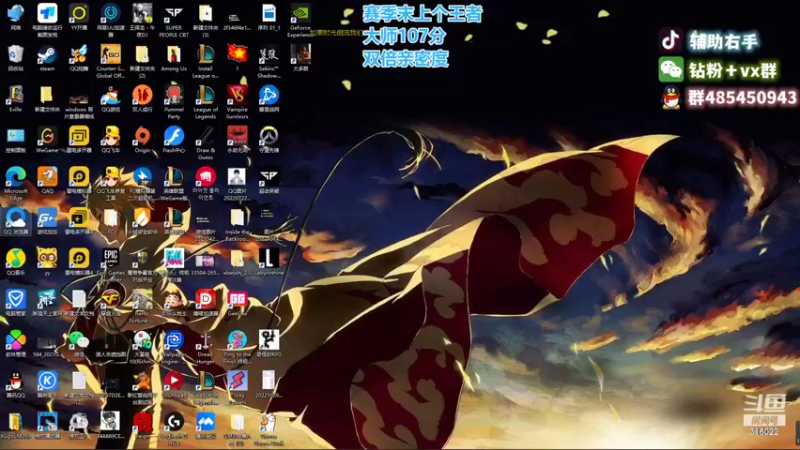
Task: Launch the Kuwo blue K shortcut
Action: coord(47,382)
